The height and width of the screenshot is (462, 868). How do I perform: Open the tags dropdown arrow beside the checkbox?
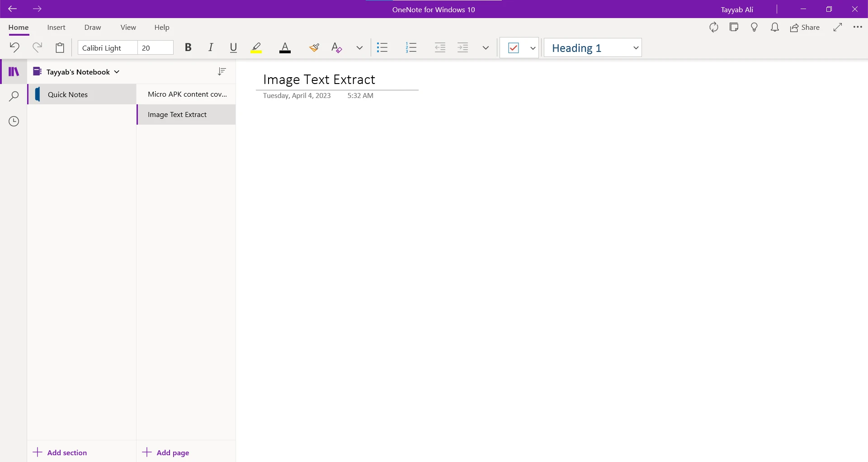click(533, 48)
